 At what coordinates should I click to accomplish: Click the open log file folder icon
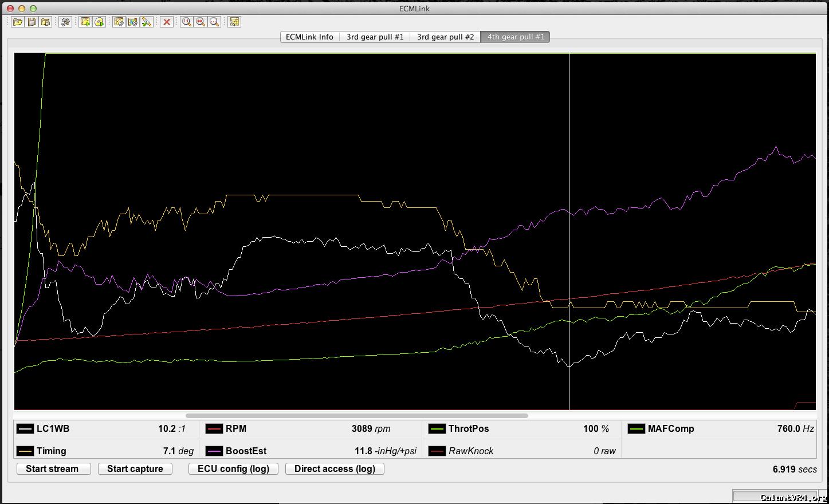(18, 22)
